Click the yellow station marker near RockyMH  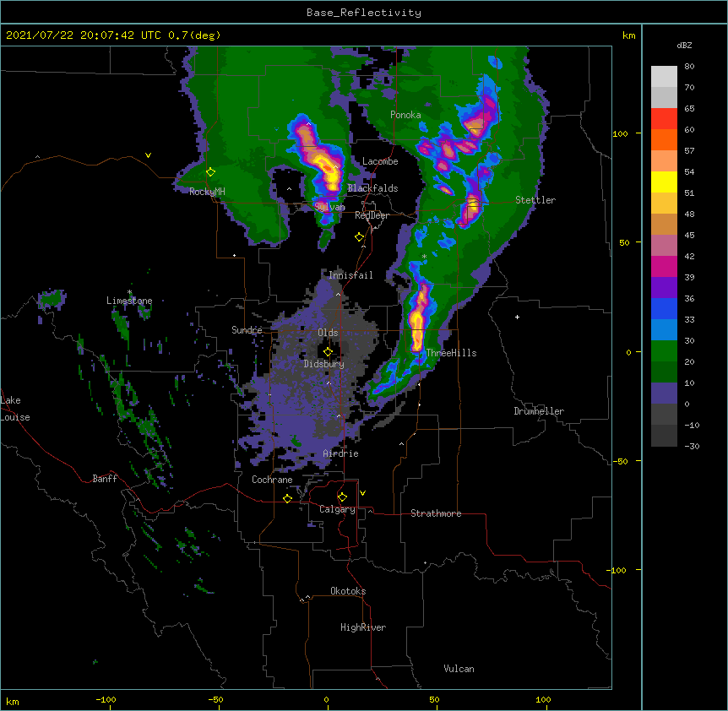(x=210, y=172)
